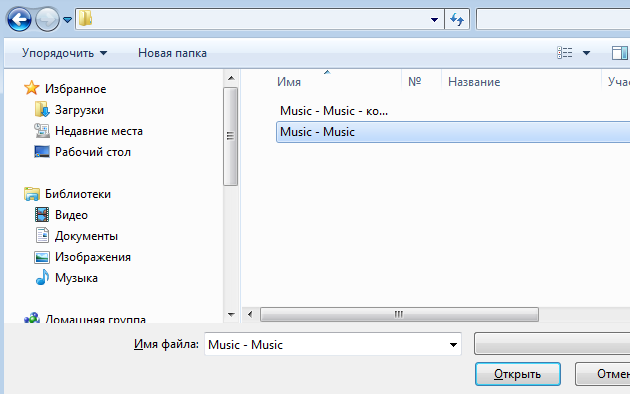
Task: Toggle the preview pane icon
Action: pyautogui.click(x=620, y=53)
